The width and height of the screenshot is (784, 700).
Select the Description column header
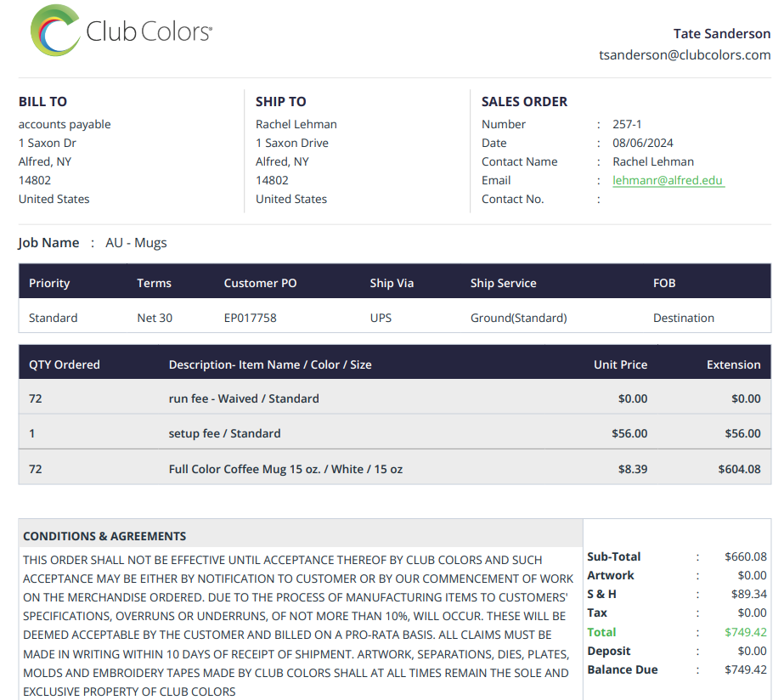pos(270,365)
